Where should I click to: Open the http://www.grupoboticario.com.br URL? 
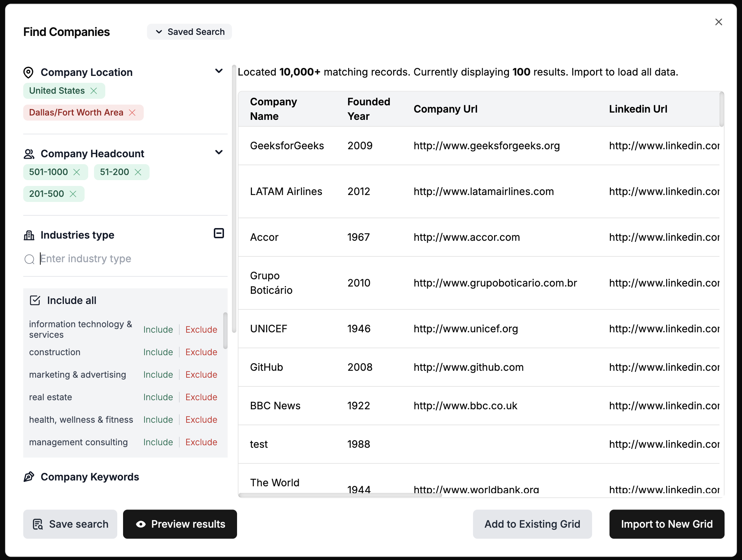[495, 283]
